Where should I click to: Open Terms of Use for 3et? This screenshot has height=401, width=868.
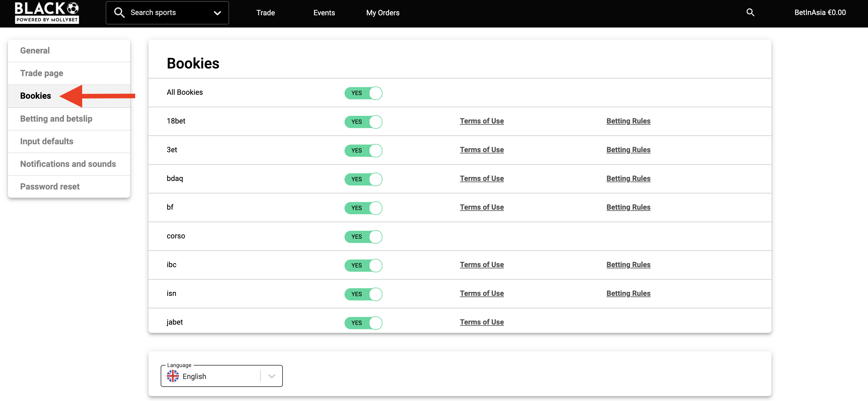tap(482, 150)
